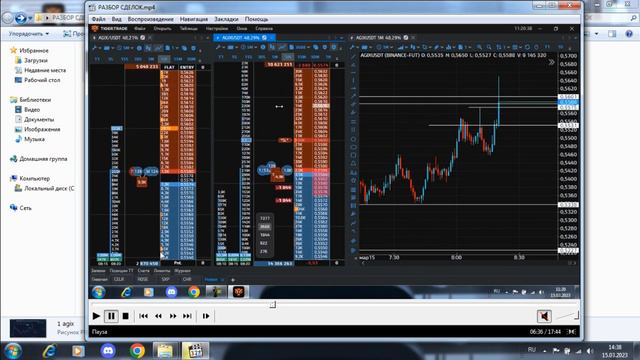Click the RU language indicator in system tray

tap(531, 350)
